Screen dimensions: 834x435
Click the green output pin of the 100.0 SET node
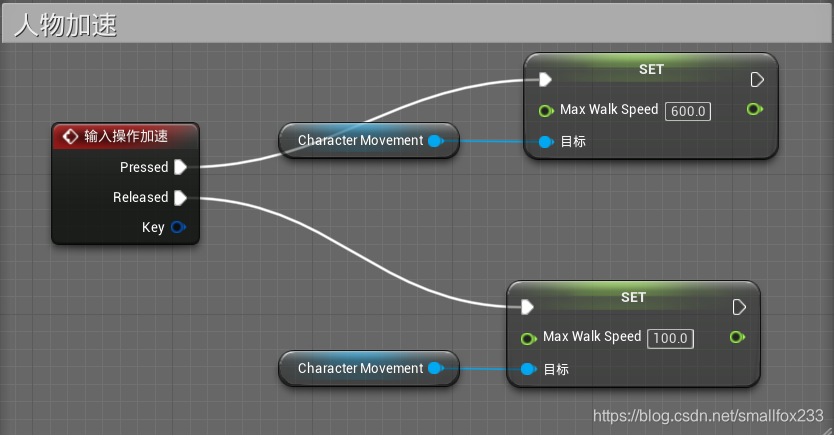[x=737, y=337]
